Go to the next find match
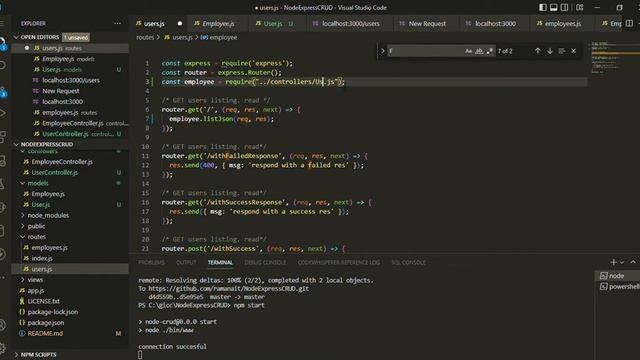This screenshot has width=640, height=360. [x=550, y=51]
